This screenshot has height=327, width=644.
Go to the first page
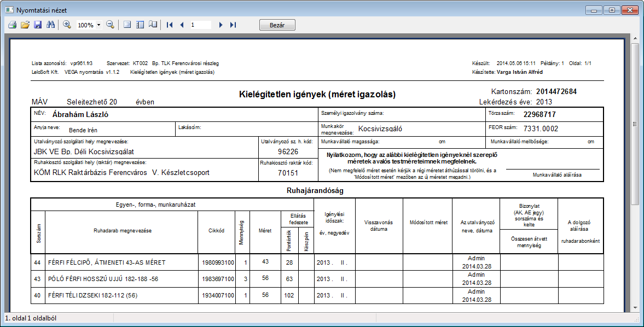(x=169, y=25)
